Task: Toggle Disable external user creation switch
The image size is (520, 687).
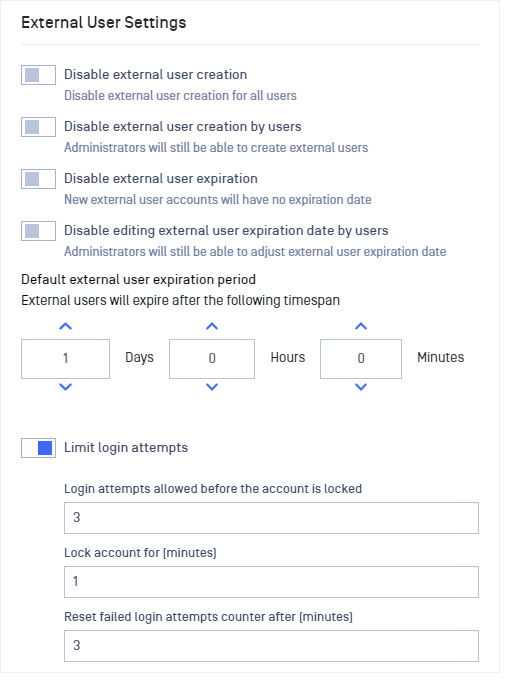Action: tap(39, 75)
